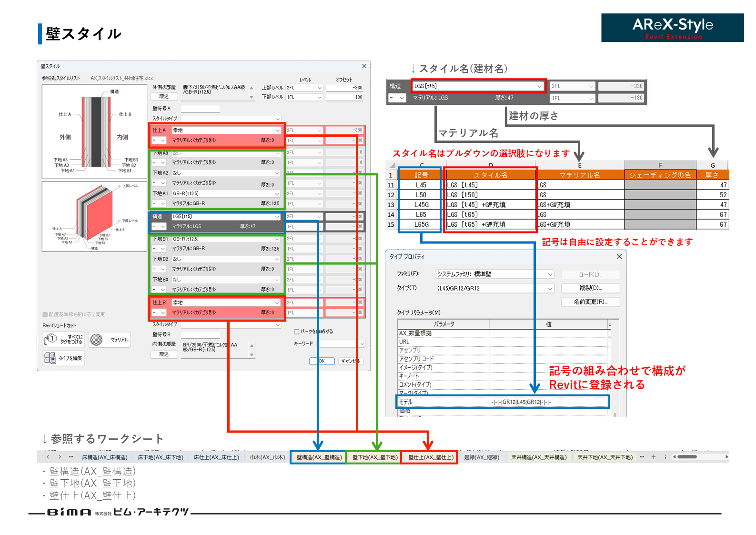This screenshot has height=535, width=756.
Task: Switch to the 床下地(AX_床下地) sheet tab
Action: 161,457
